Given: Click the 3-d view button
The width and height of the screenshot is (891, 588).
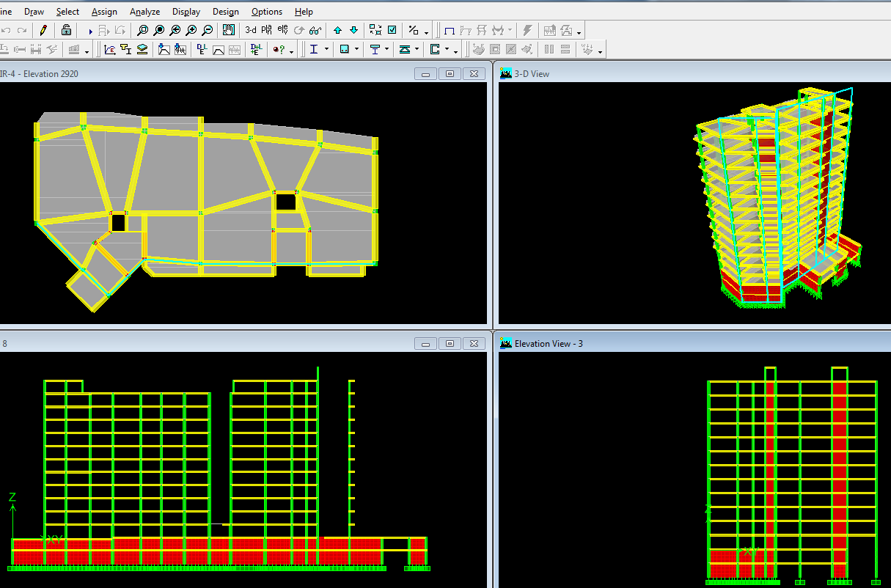Looking at the screenshot, I should [251, 30].
